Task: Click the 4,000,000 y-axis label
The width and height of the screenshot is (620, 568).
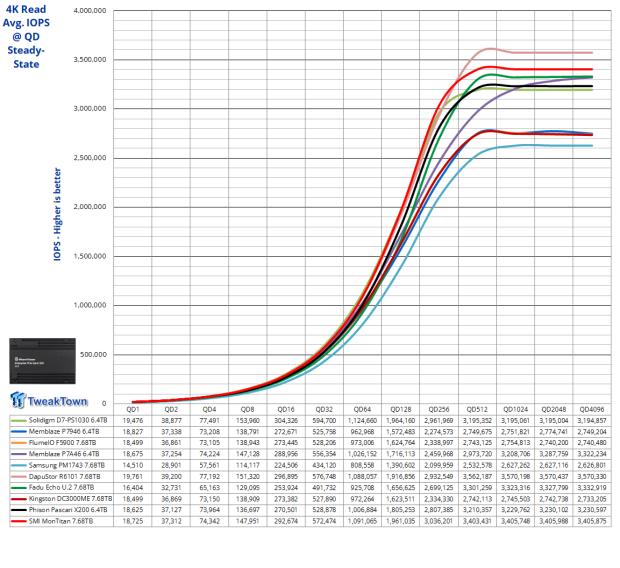Action: tap(90, 11)
